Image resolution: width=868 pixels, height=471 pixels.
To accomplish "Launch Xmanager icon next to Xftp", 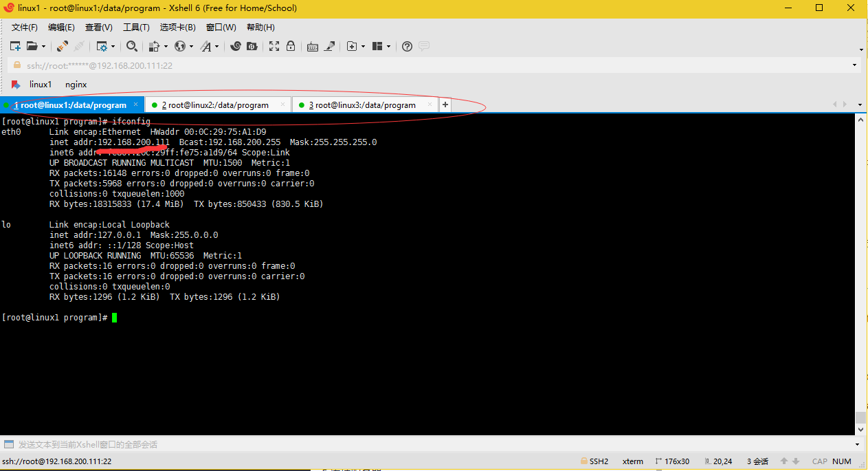I will [x=252, y=46].
